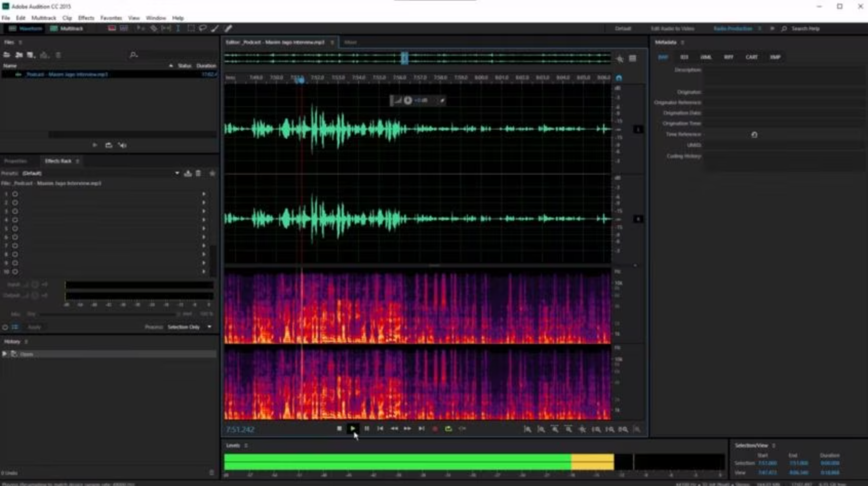This screenshot has width=868, height=486.
Task: Toggle effect slot 1 power in Effects Rack
Action: tap(15, 194)
